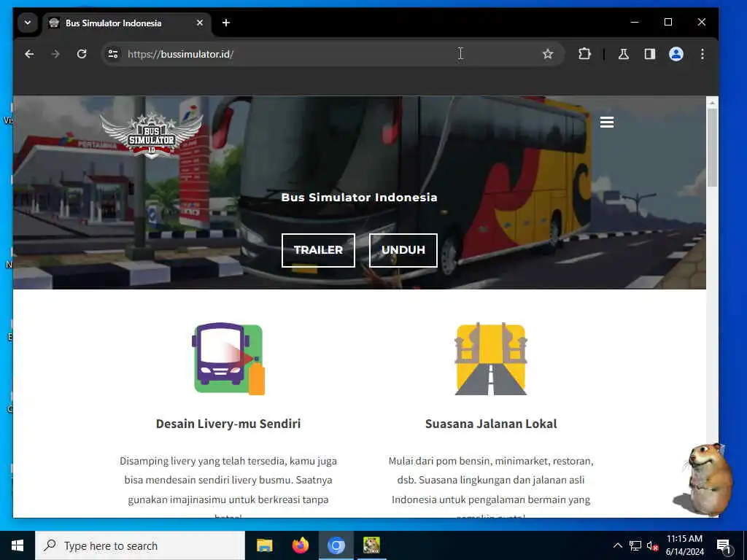747x560 pixels.
Task: Click the page vertical scrollbar thumb
Action: [x=712, y=147]
